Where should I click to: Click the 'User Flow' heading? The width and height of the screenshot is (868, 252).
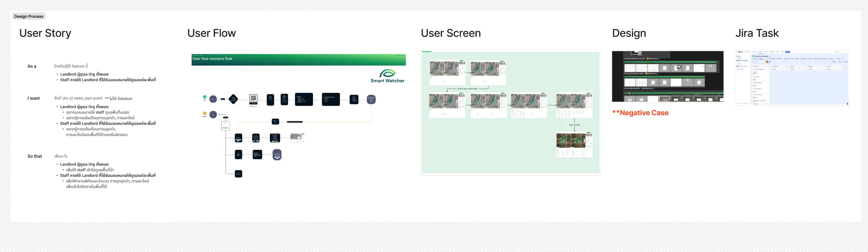212,33
